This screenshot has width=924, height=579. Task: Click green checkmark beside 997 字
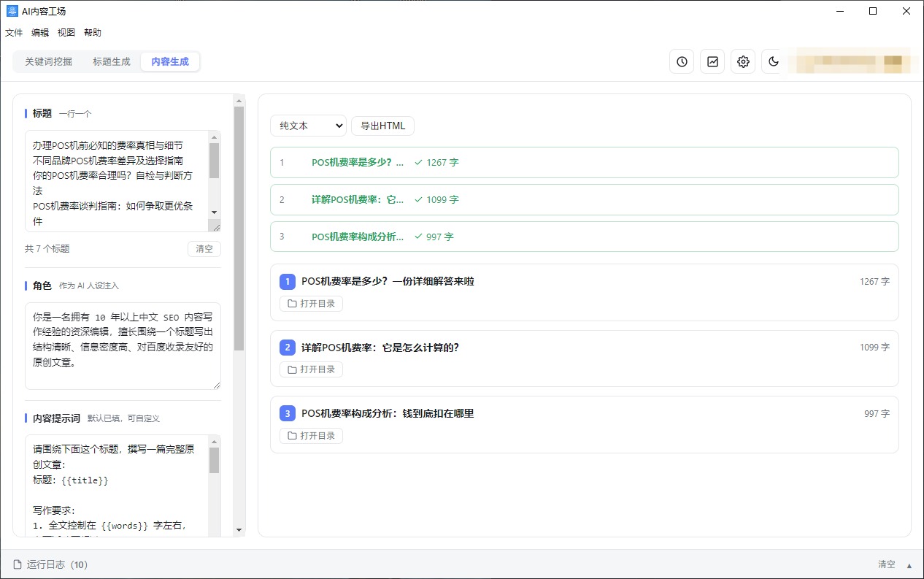point(418,237)
